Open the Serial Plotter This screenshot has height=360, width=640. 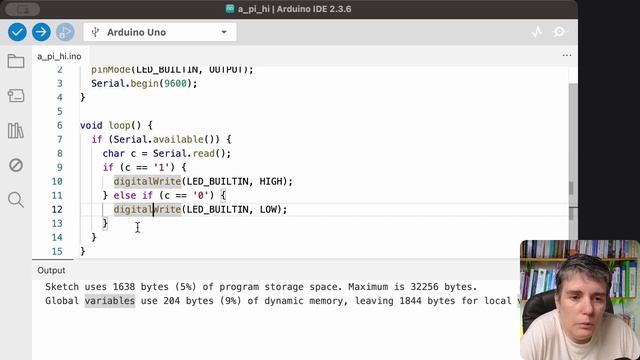537,32
